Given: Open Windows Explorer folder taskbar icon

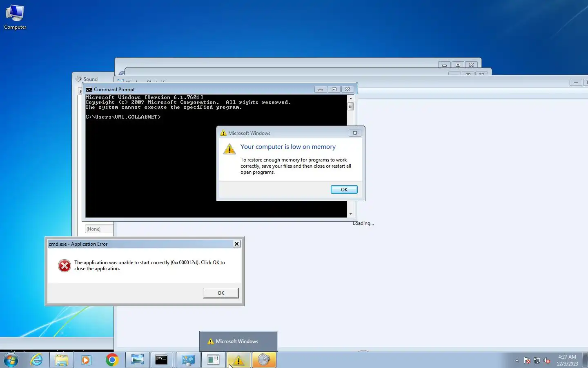Looking at the screenshot, I should coord(61,360).
